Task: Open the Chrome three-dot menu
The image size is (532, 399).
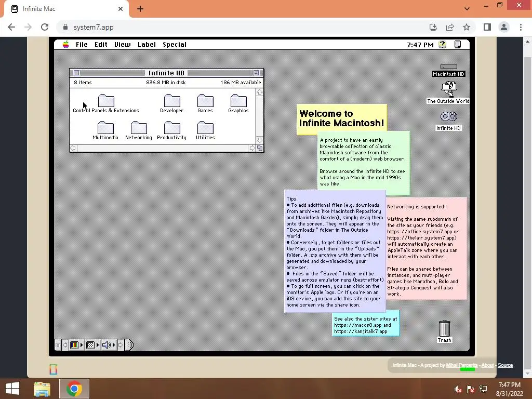Action: coord(521,27)
